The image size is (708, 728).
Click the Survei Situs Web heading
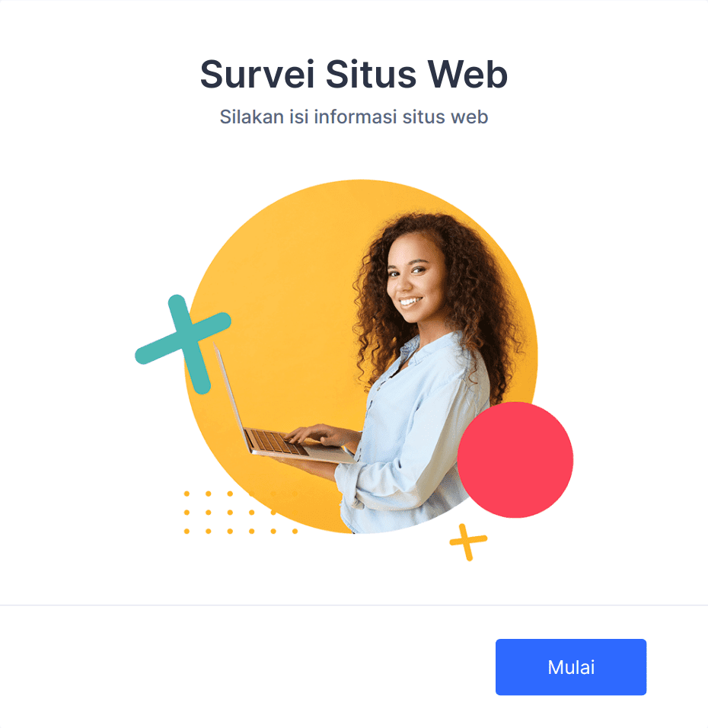coord(354,74)
